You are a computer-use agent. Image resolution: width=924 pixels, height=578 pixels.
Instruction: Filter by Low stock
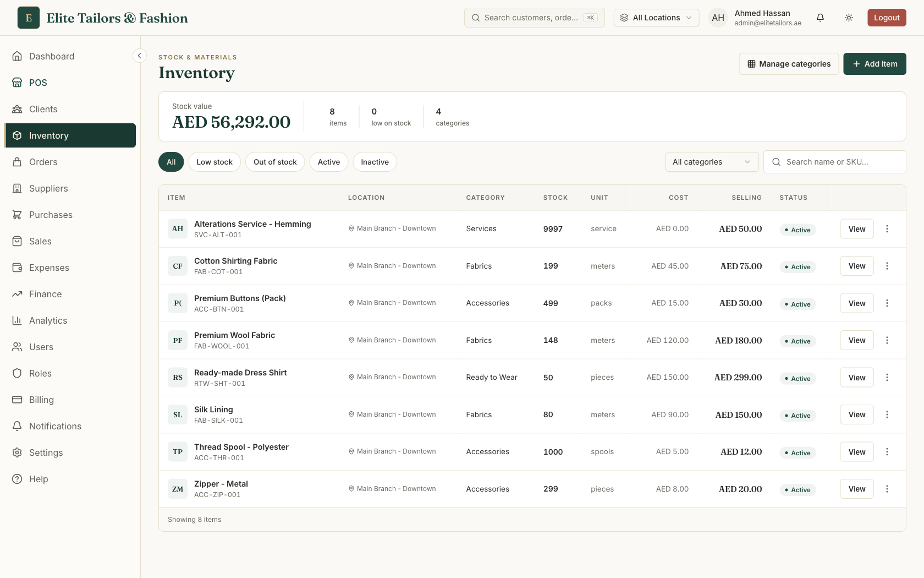click(x=215, y=162)
